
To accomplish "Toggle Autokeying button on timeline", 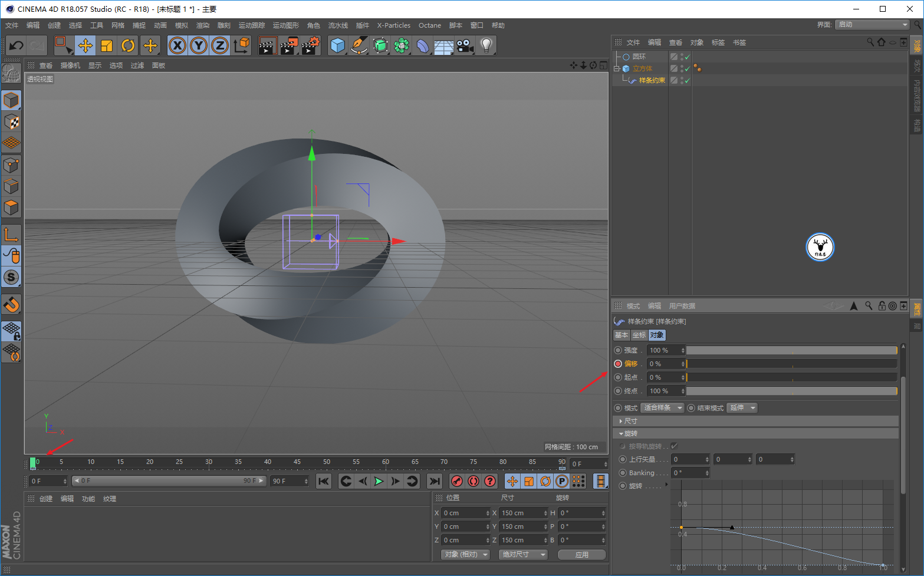I will point(473,481).
